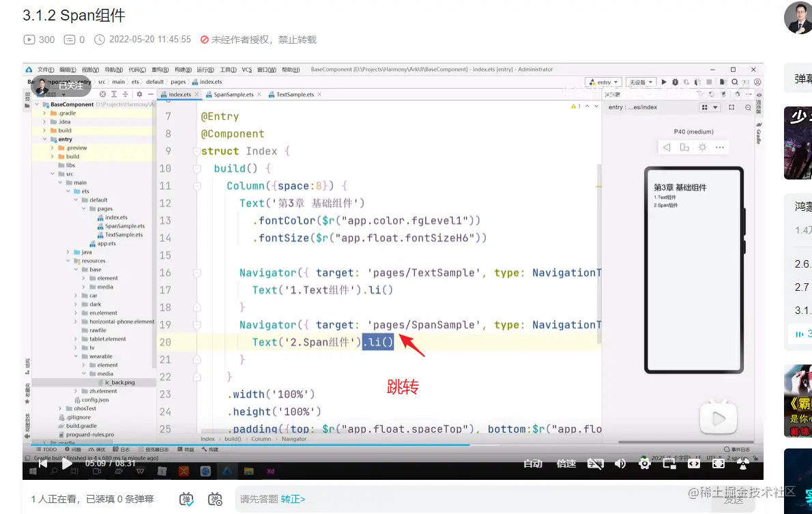The image size is (812, 514).
Task: Mute the video volume
Action: pos(620,463)
